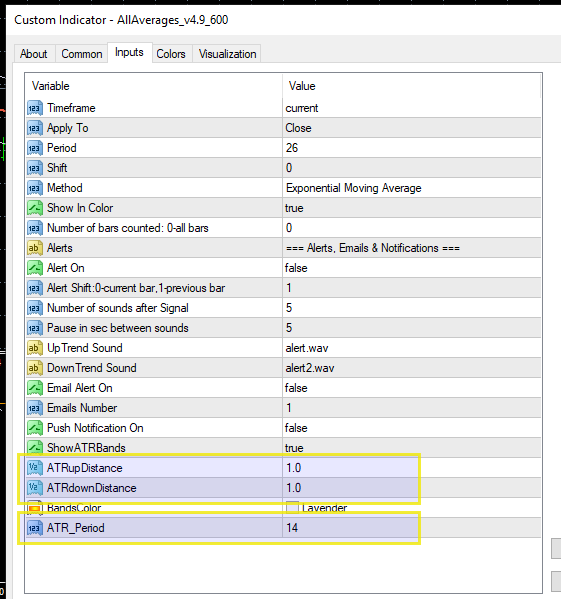Select the 'Push Notification On' label
The height and width of the screenshot is (599, 561).
click(x=95, y=428)
